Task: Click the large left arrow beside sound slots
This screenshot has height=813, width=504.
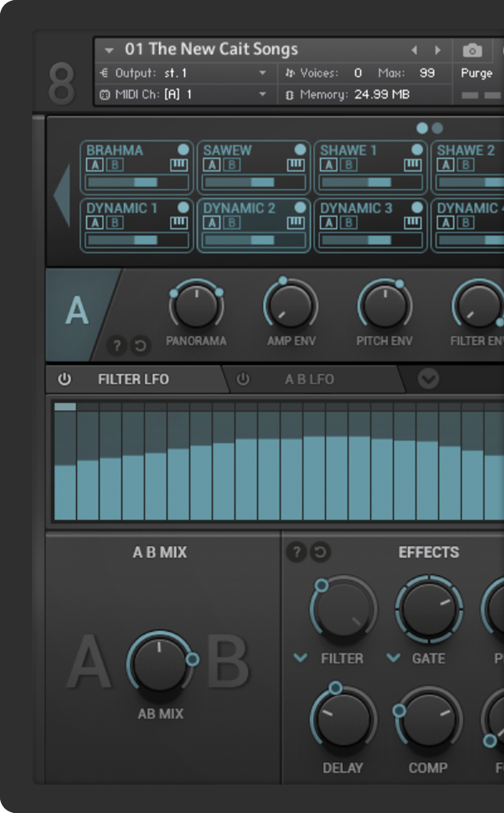Action: click(62, 195)
